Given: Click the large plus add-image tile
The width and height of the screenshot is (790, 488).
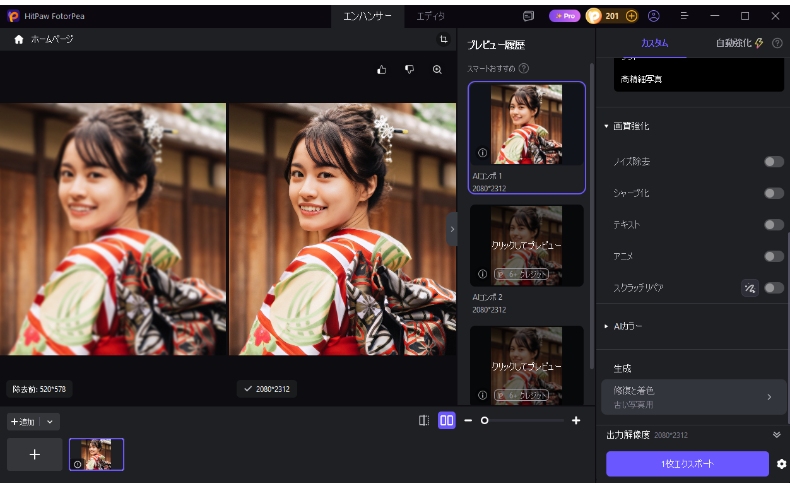Looking at the screenshot, I should [35, 455].
